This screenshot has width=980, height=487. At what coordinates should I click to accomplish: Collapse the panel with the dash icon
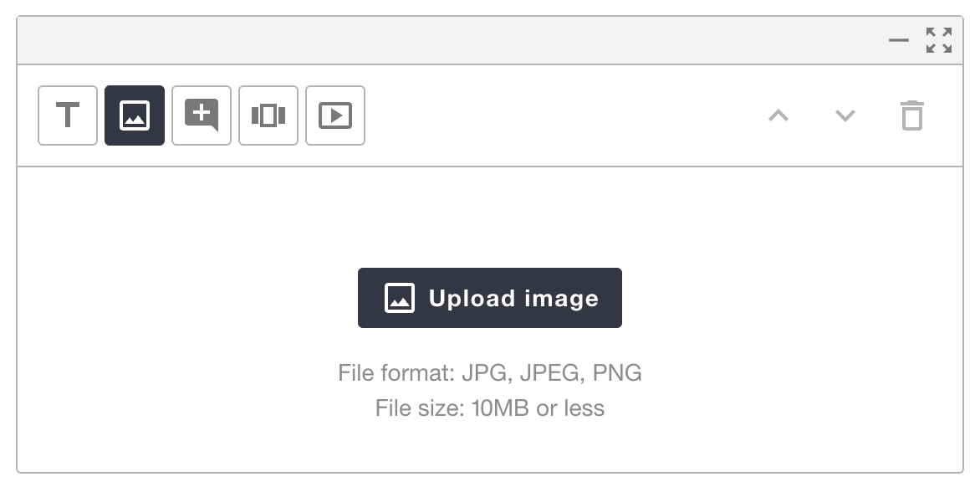pyautogui.click(x=899, y=40)
